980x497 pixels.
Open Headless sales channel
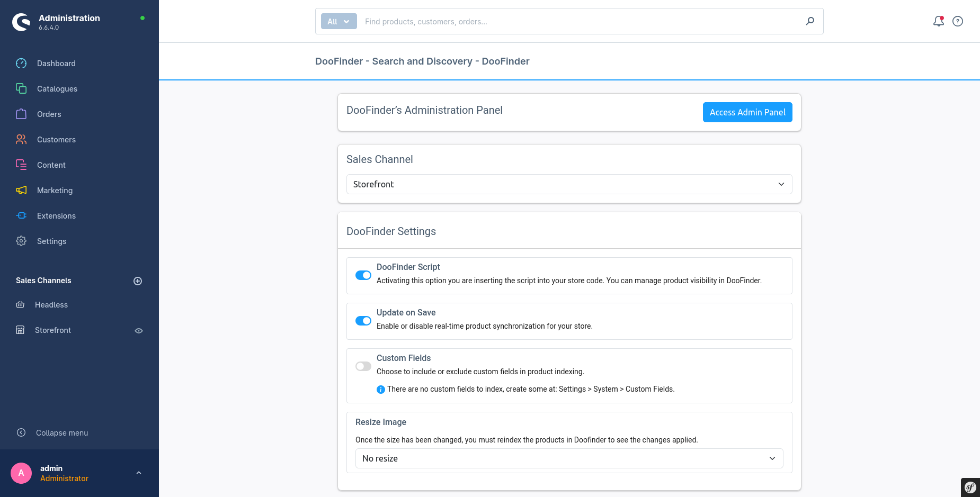tap(51, 305)
